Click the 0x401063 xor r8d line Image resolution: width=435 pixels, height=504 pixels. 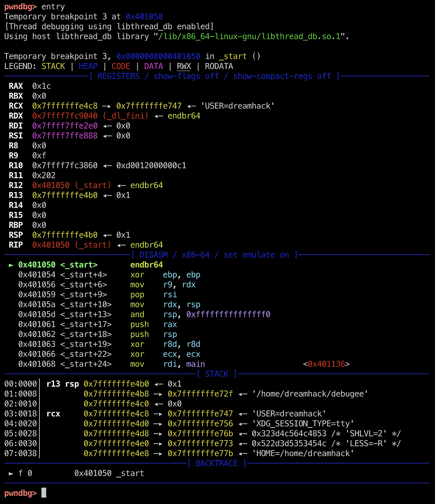tap(109, 344)
